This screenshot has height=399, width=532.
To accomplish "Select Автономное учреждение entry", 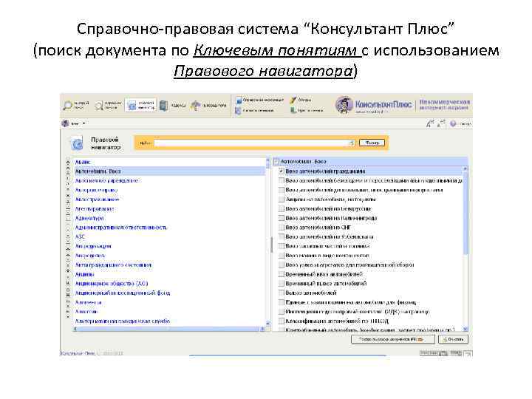I will point(106,180).
